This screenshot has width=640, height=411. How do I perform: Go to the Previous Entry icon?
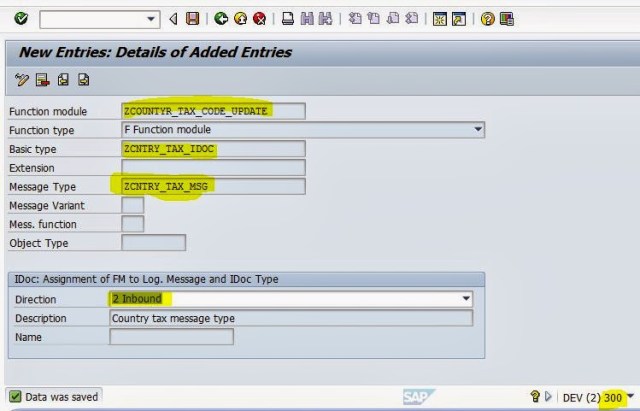click(x=63, y=80)
